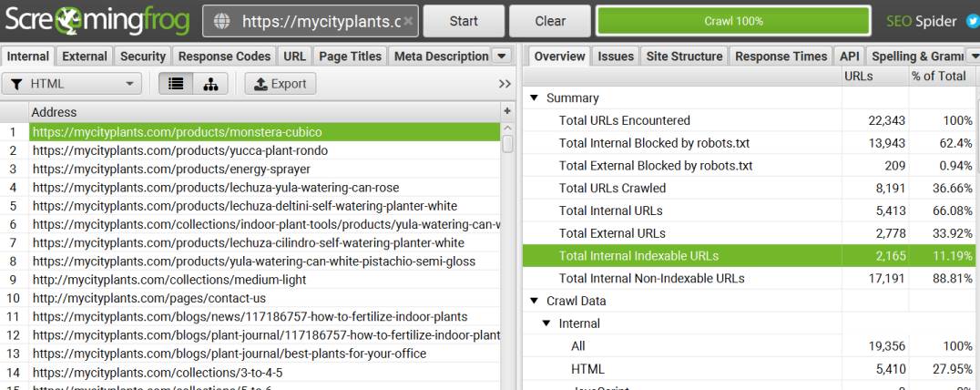Collapse the Summary section
Viewport: 980px width, 390px height.
pyautogui.click(x=534, y=97)
